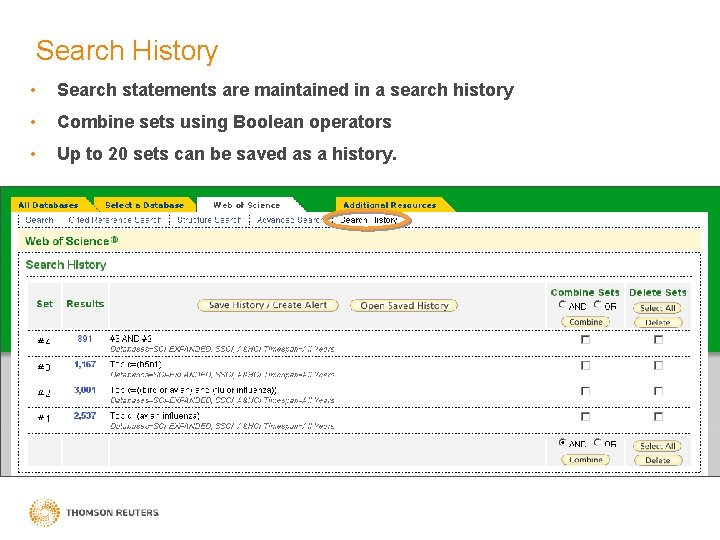Click Open Saved History button
Viewport: 720px width, 540px height.
click(x=404, y=305)
